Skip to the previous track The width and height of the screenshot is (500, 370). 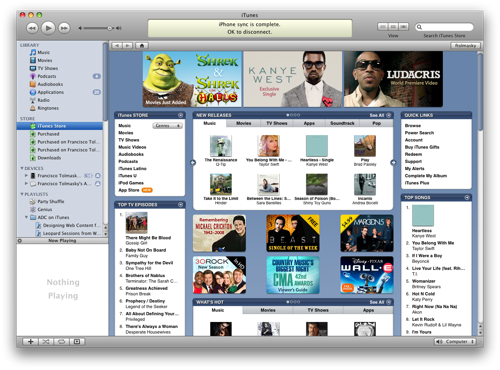32,28
